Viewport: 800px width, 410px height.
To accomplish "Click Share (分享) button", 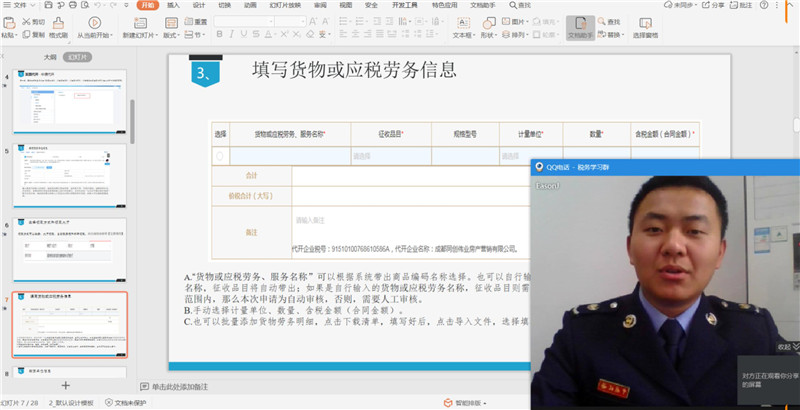I will point(713,5).
